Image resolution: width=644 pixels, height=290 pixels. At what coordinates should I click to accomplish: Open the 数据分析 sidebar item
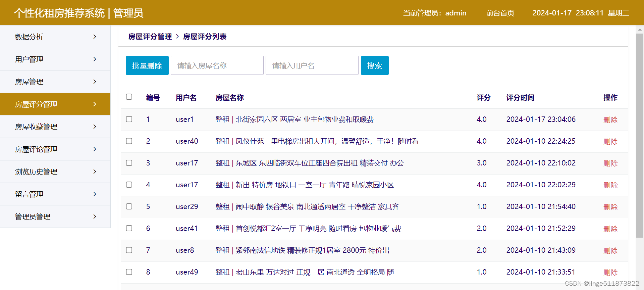tap(55, 37)
